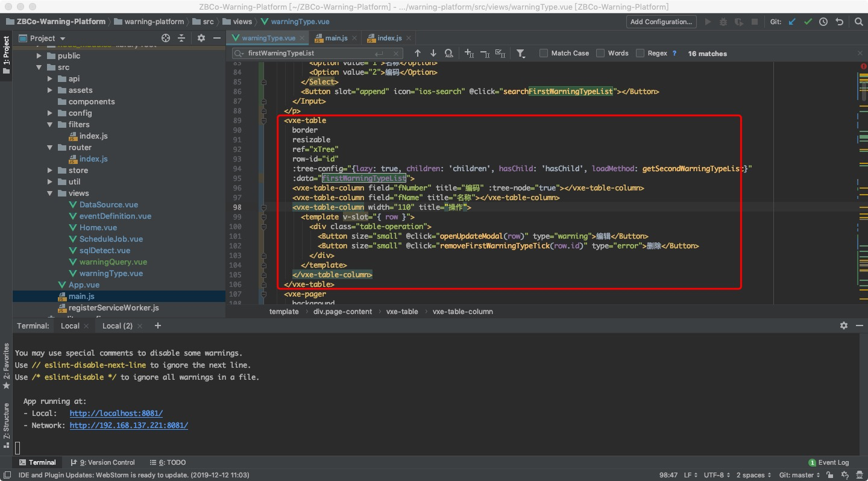Toggle the Z: Structure side panel
The image size is (868, 481).
pos(6,424)
